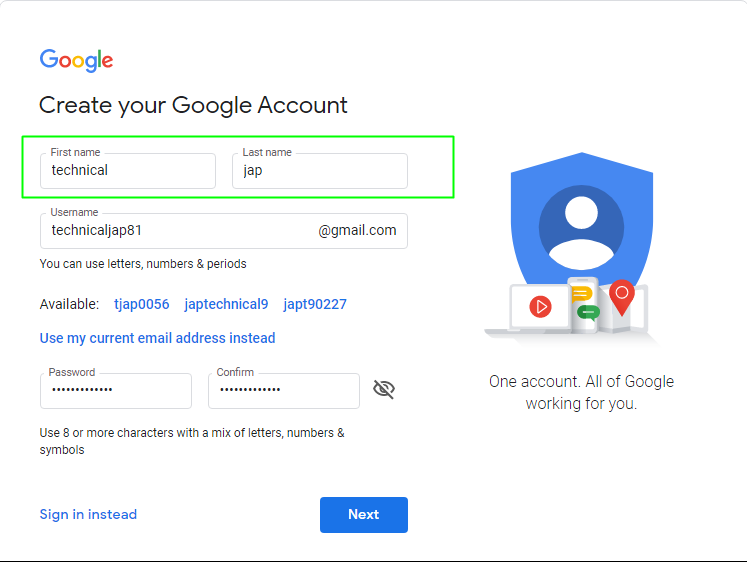
Task: Click the blue Next button
Action: tap(364, 515)
